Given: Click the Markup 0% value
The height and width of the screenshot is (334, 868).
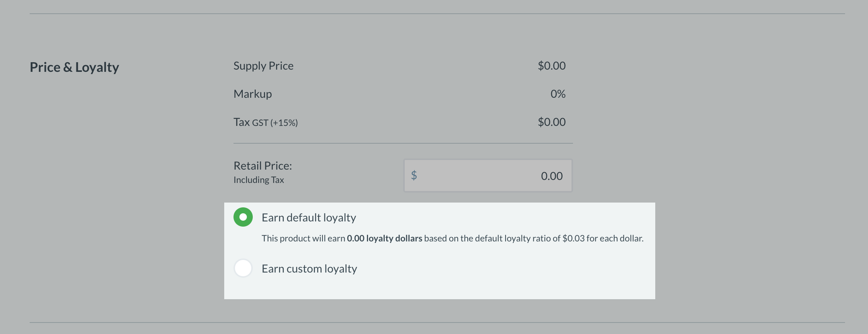Looking at the screenshot, I should 558,94.
